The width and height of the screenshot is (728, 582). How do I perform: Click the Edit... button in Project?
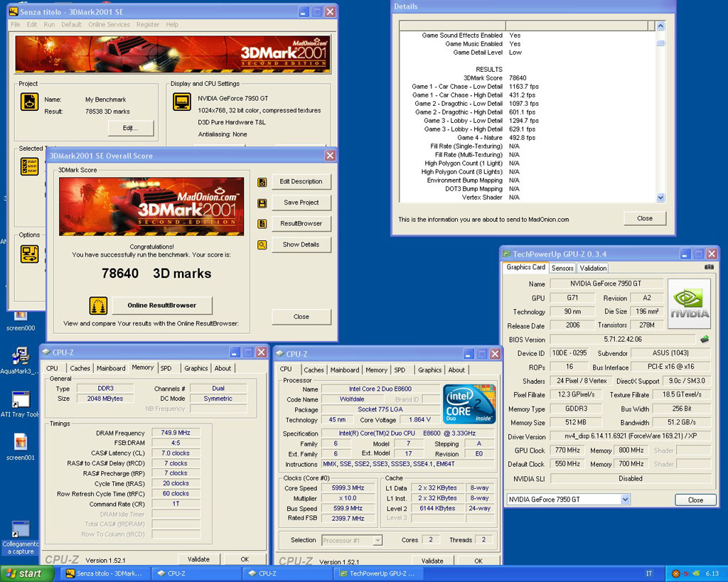[x=131, y=128]
